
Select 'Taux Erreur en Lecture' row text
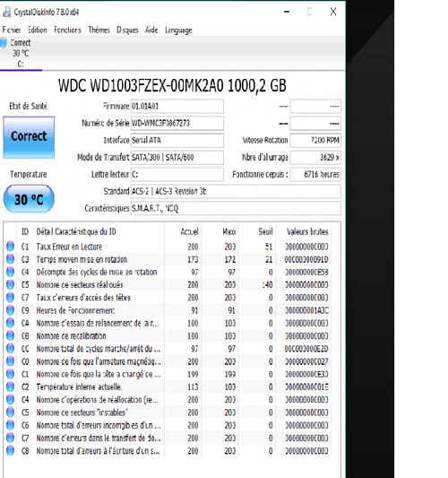(69, 247)
